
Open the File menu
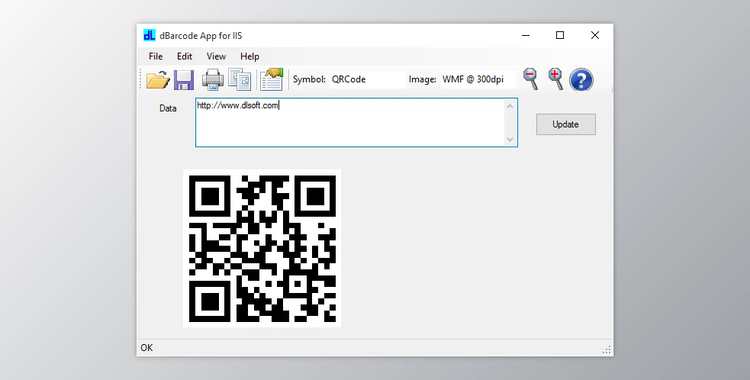click(155, 56)
